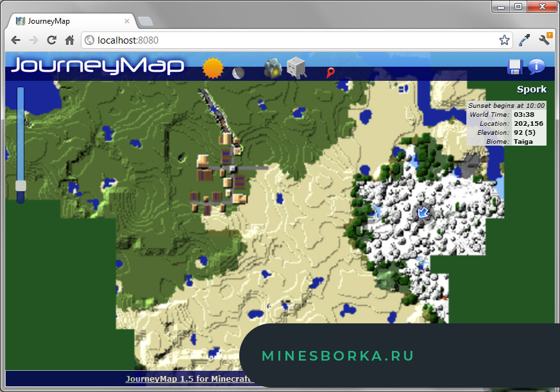This screenshot has width=560, height=392.
Task: Click the site globe icon in address bar
Action: pos(89,40)
